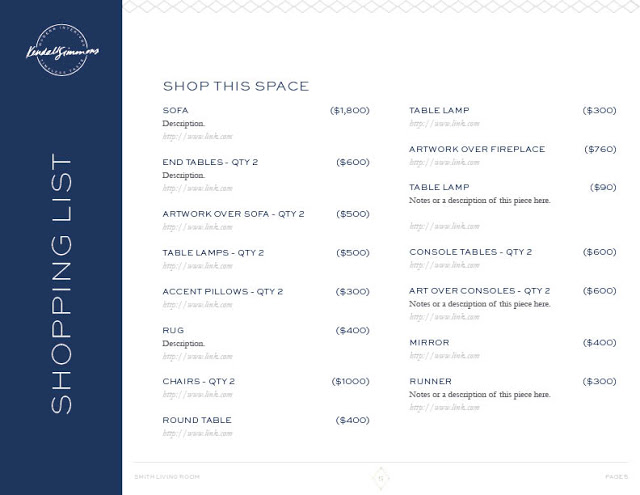Click the SOFA price of $1,800
This screenshot has width=640, height=495.
coord(349,110)
